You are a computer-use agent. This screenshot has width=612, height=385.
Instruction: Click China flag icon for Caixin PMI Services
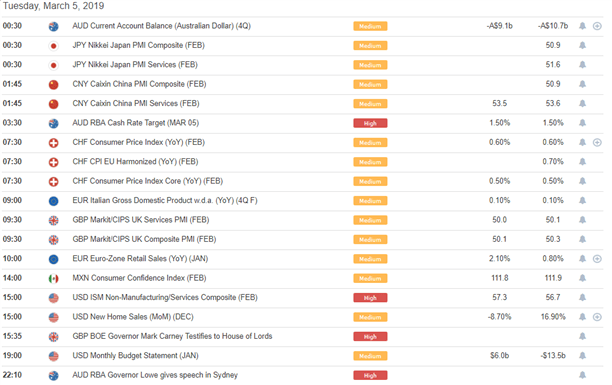coord(53,104)
